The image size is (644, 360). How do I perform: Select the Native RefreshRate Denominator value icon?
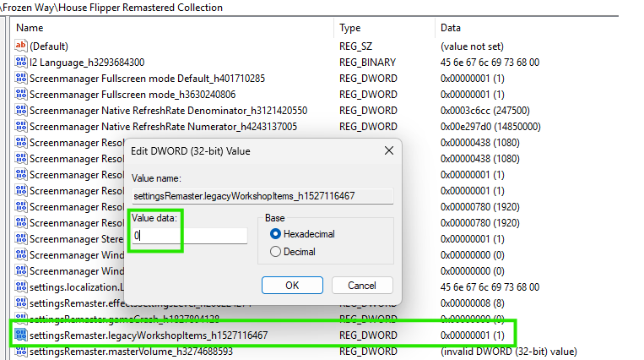(20, 110)
